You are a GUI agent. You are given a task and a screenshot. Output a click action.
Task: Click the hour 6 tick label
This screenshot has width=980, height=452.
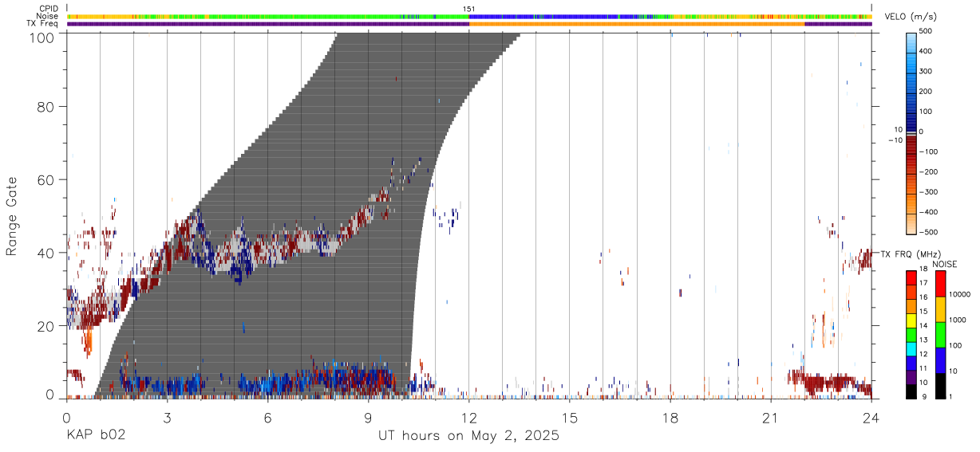coord(267,418)
